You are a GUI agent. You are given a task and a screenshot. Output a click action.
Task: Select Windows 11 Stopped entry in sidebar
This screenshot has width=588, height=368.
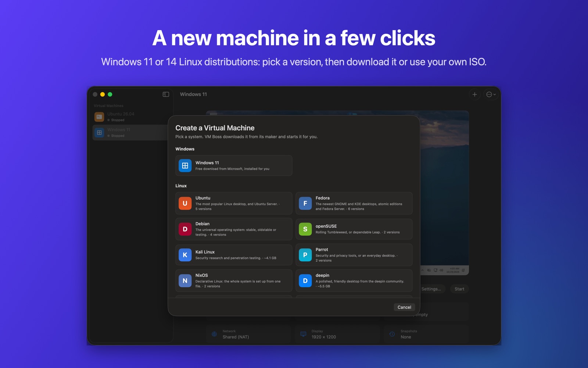point(130,132)
